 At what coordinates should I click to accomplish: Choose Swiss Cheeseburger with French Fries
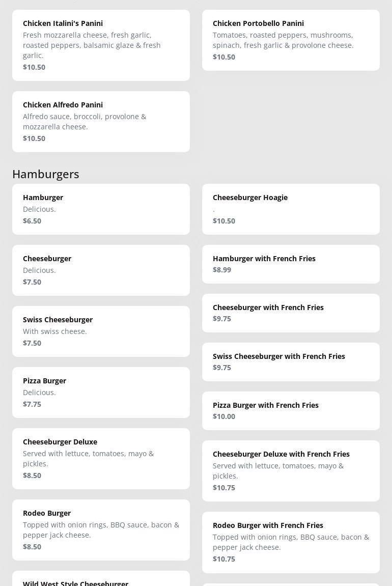click(291, 361)
